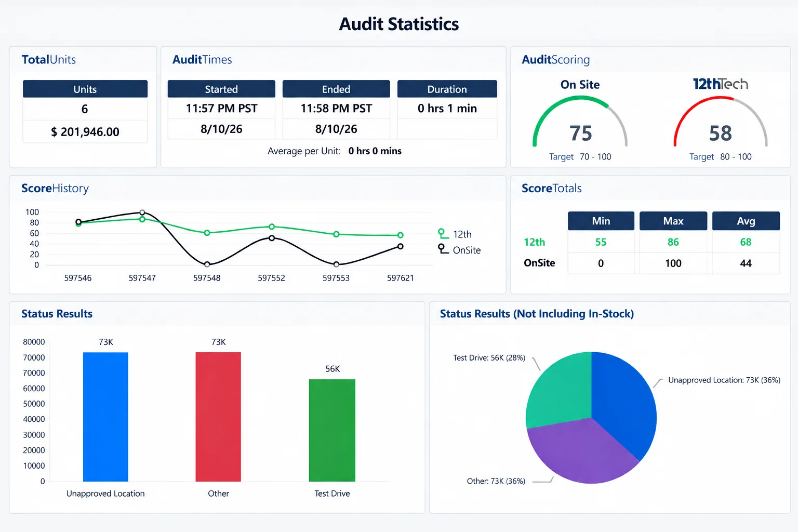Click the Min header in ScoreTotals
Image resolution: width=798 pixels, height=532 pixels.
tap(601, 221)
